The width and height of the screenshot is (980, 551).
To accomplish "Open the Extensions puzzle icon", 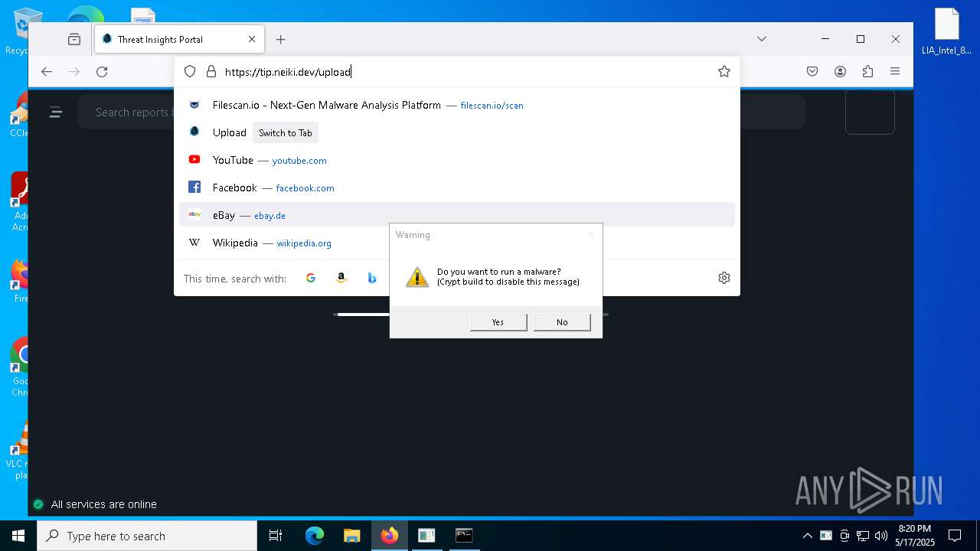I will [x=867, y=72].
